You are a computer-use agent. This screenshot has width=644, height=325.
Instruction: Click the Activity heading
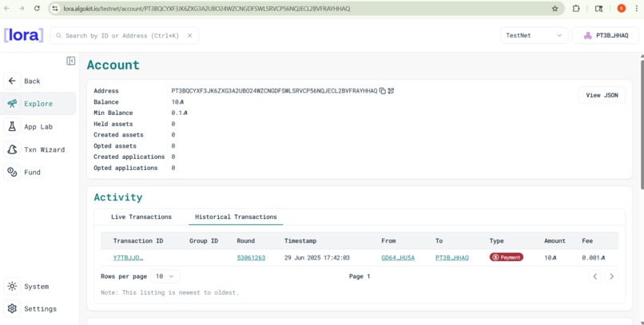118,197
